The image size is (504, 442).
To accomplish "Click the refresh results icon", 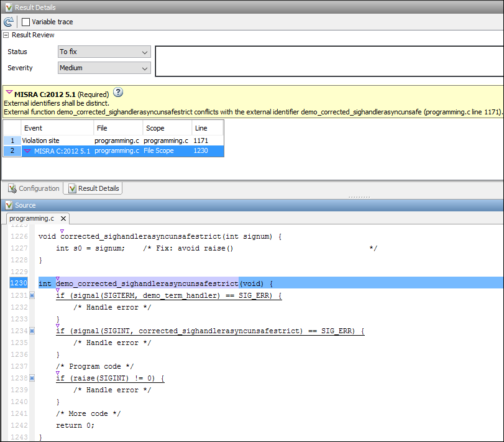I will [9, 21].
